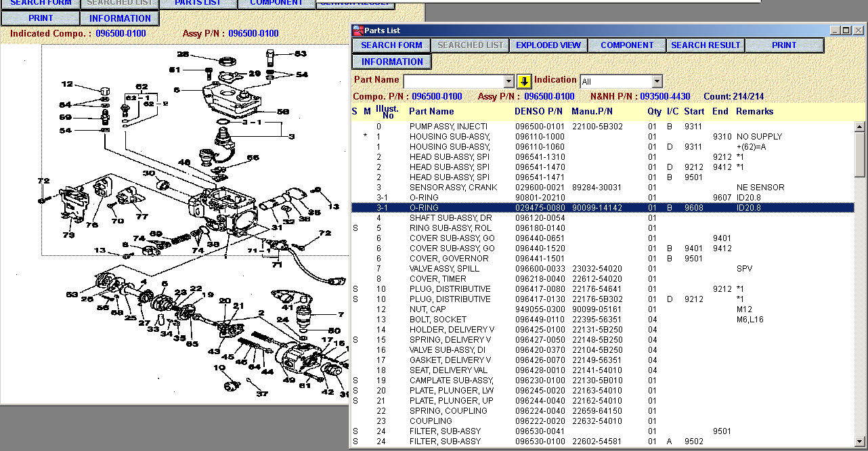
Task: Click the Remarks column header
Action: click(x=754, y=112)
